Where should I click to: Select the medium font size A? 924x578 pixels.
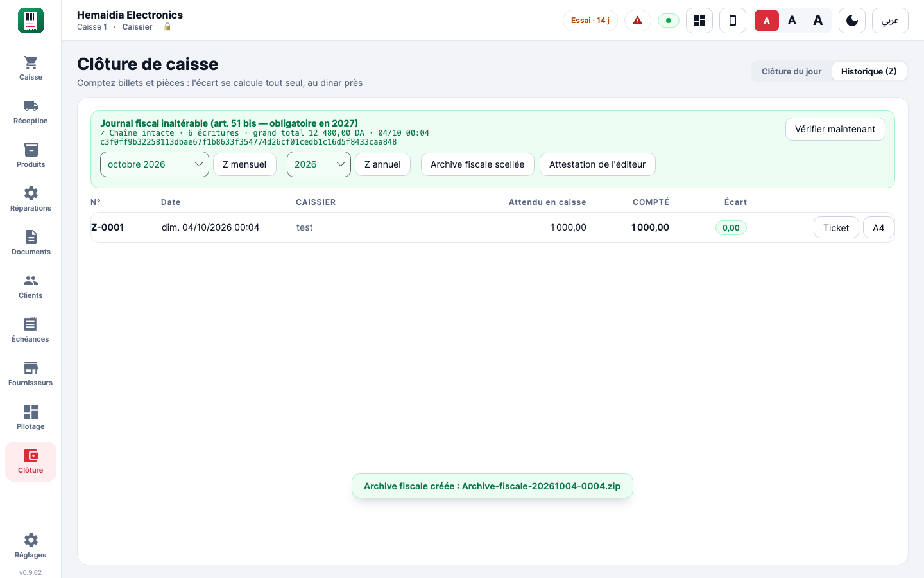click(x=792, y=21)
